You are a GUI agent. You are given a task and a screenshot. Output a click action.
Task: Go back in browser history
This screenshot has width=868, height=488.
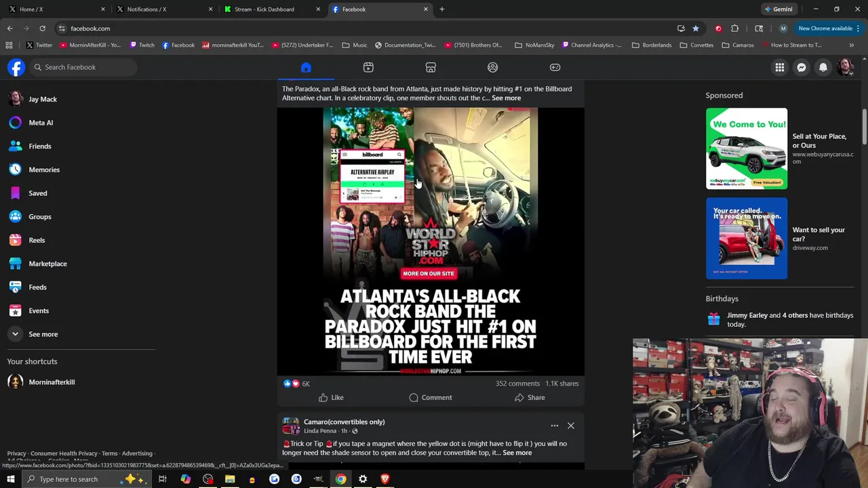tap(9, 28)
